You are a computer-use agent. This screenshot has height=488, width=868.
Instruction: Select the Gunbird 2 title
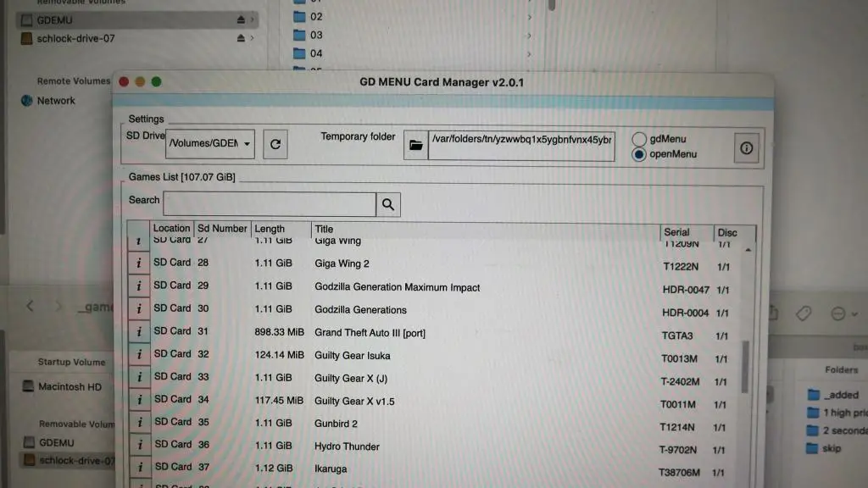point(336,424)
